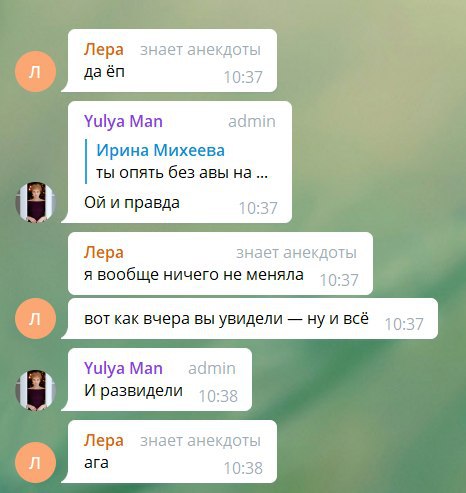Click Лера's avatar next to the 'ага' message

coord(35,462)
